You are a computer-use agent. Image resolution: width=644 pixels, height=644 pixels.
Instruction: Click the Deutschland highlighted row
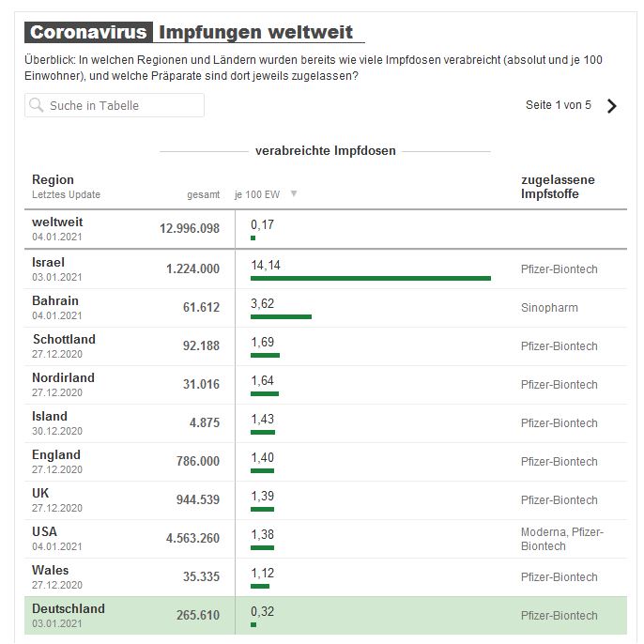(325, 615)
